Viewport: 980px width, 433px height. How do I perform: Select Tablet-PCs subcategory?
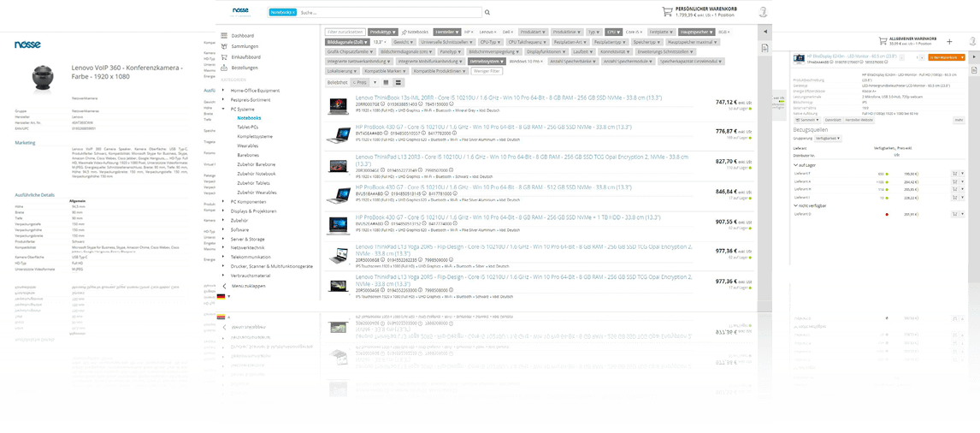[x=249, y=127]
